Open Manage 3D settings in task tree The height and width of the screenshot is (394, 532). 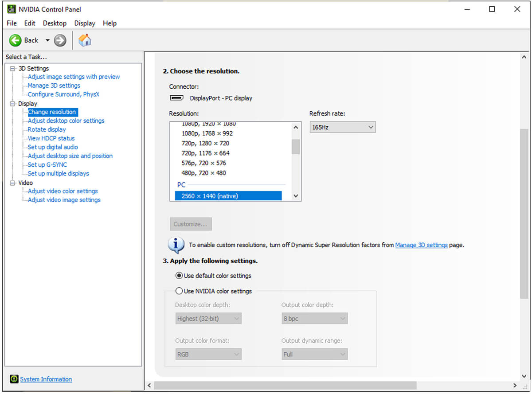coord(54,86)
